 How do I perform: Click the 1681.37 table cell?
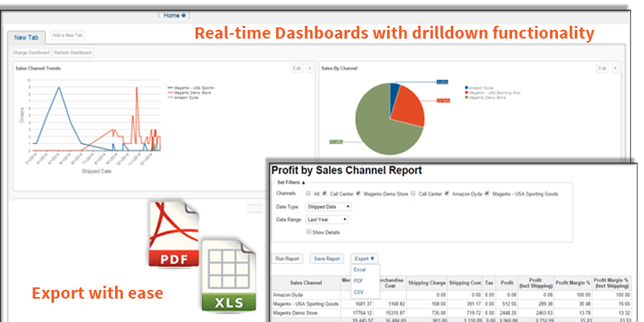click(365, 304)
